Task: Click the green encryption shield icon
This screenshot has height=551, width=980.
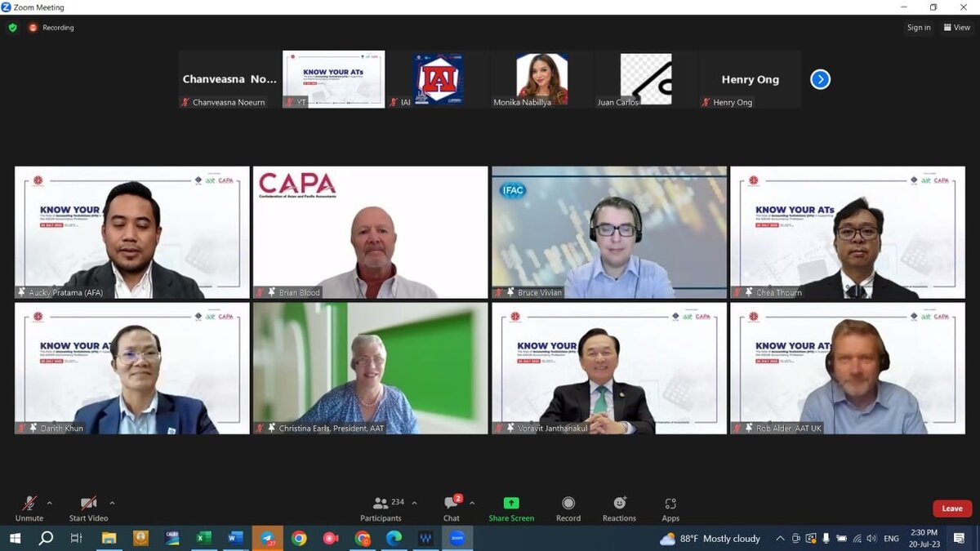Action: point(13,28)
